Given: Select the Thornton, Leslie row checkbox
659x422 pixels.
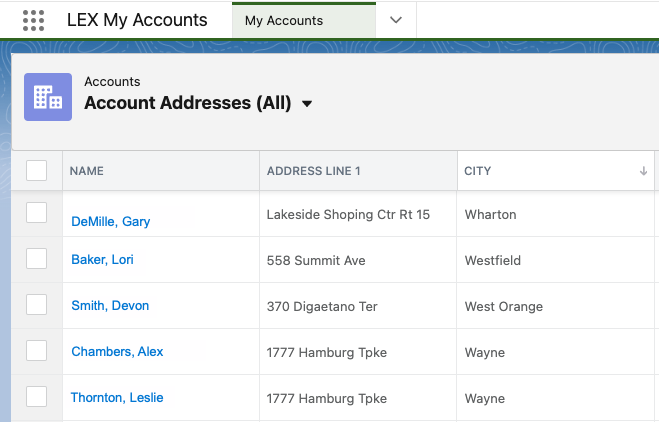Looking at the screenshot, I should [37, 397].
